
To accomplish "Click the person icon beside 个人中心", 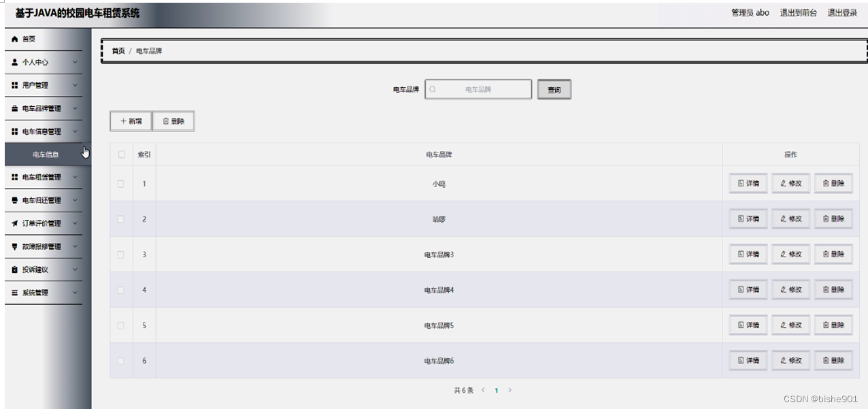I will click(15, 62).
